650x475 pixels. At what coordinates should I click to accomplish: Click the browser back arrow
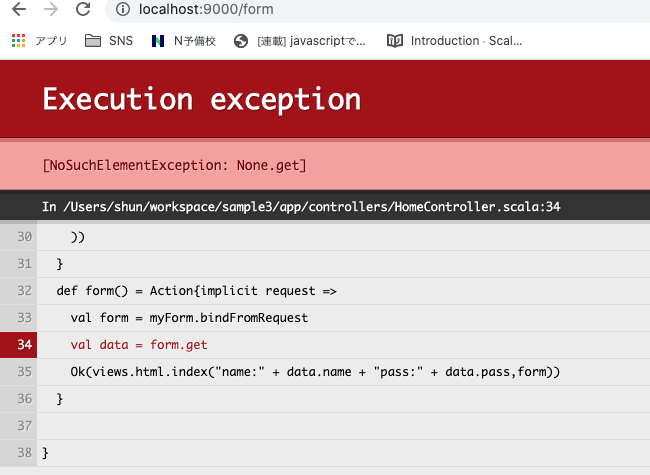point(19,9)
